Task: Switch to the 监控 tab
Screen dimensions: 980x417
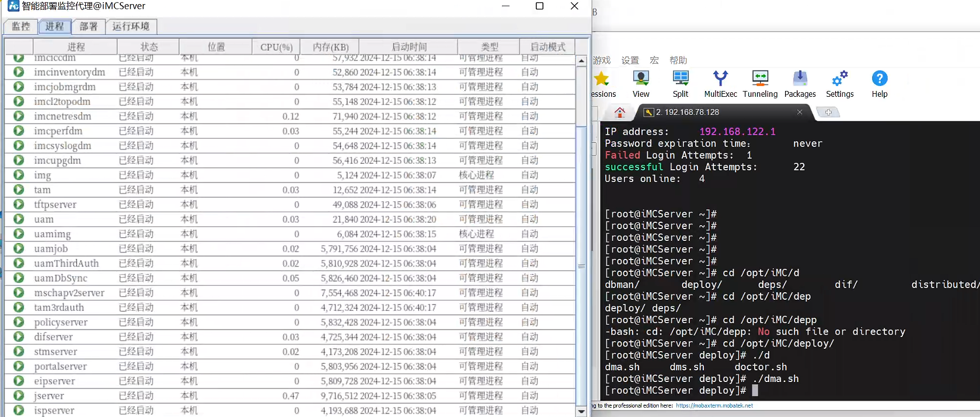Action: coord(21,26)
